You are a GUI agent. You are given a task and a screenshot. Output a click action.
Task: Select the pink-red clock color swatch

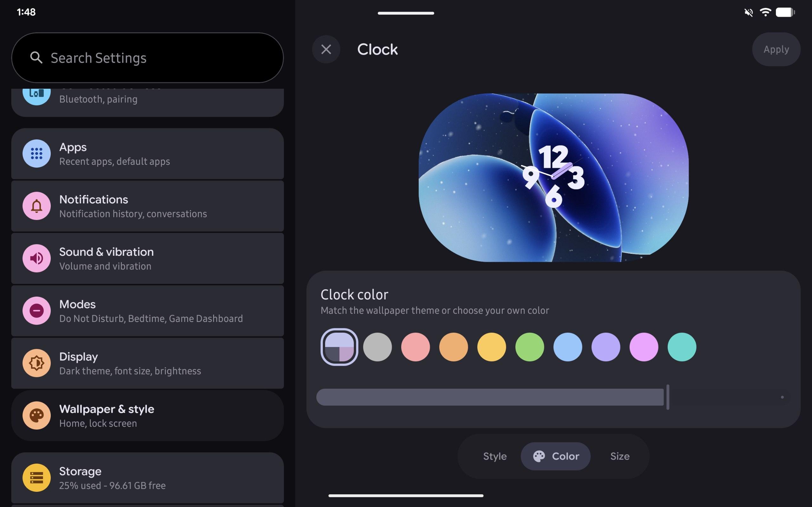tap(416, 347)
